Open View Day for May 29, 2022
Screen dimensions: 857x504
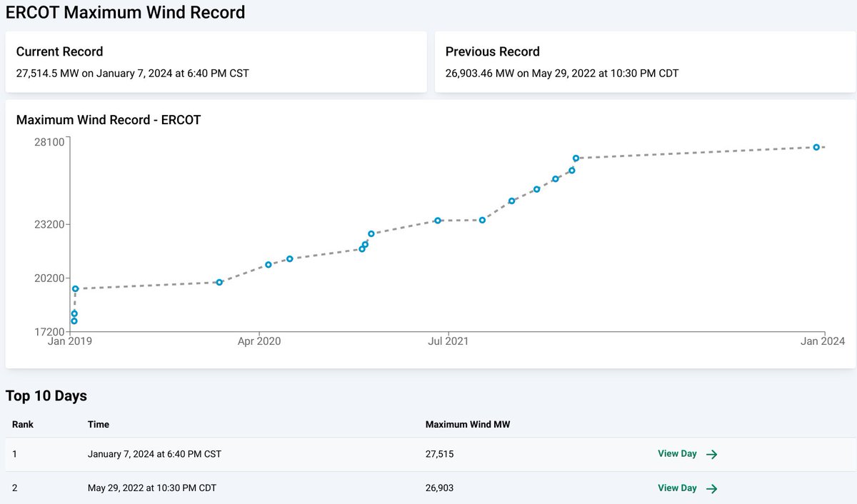point(677,488)
